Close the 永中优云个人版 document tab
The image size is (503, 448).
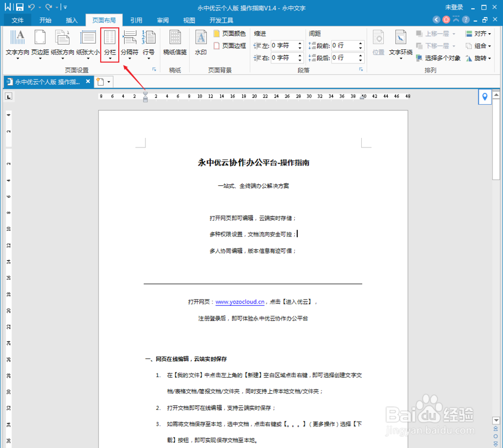(x=88, y=82)
